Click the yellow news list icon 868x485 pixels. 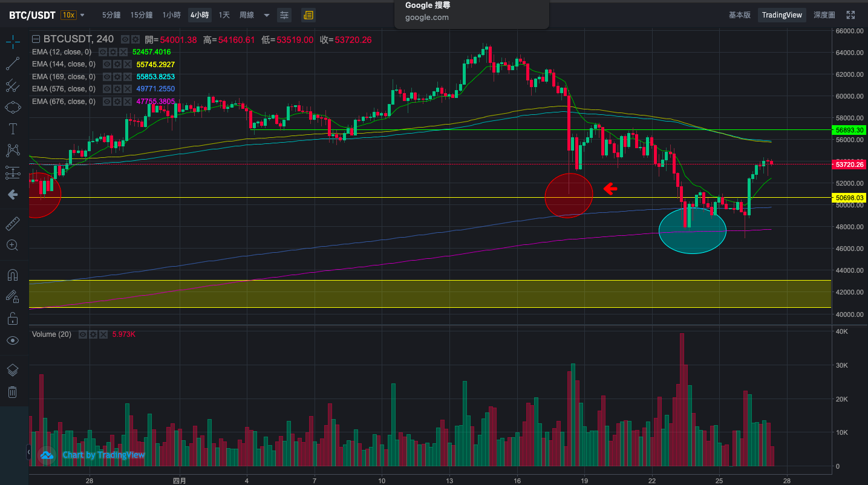[x=308, y=15]
